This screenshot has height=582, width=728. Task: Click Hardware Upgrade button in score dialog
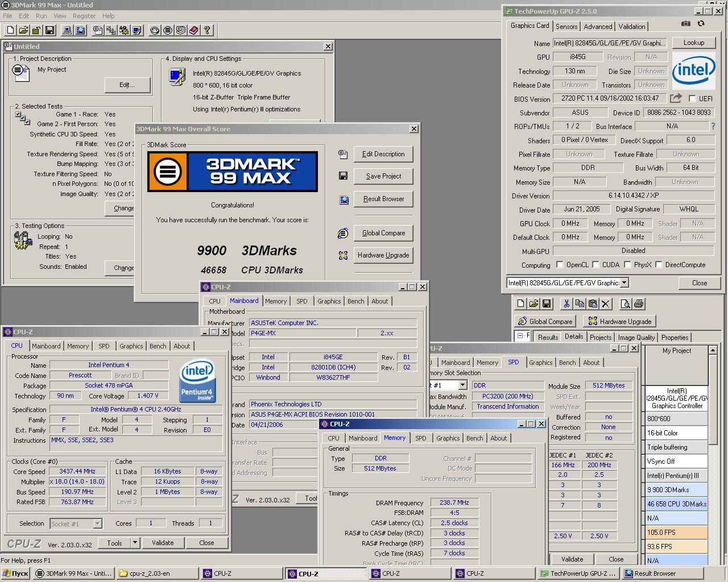tap(383, 255)
